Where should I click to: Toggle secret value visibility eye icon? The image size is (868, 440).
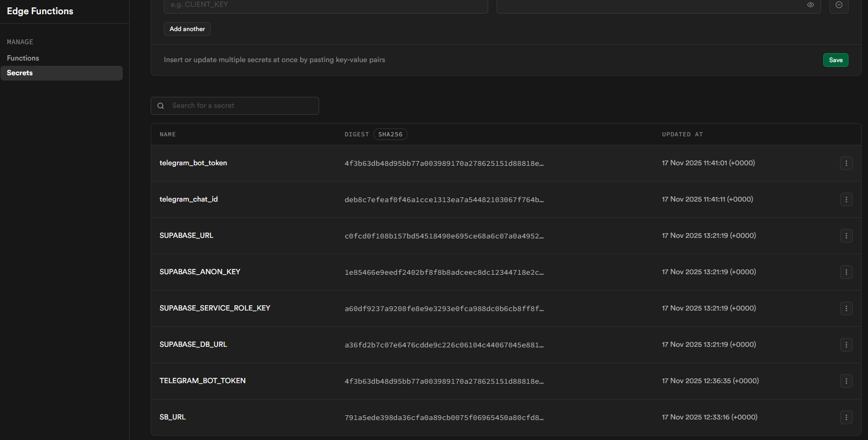[811, 5]
